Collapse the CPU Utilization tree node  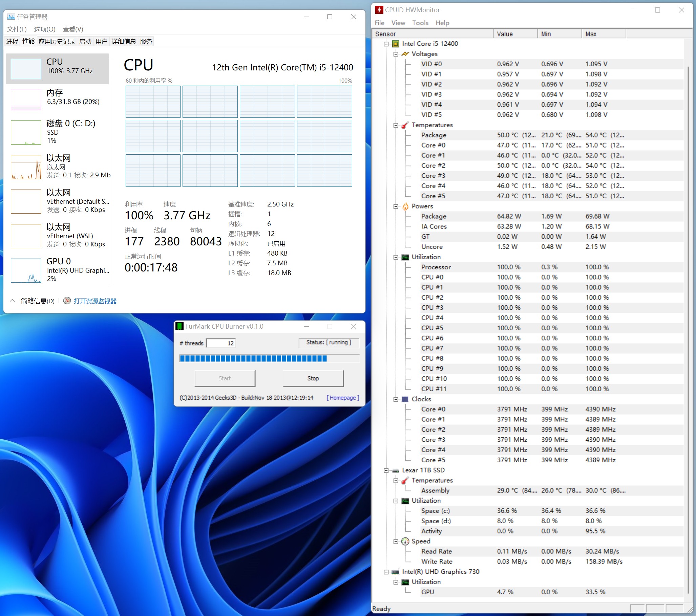(x=396, y=257)
